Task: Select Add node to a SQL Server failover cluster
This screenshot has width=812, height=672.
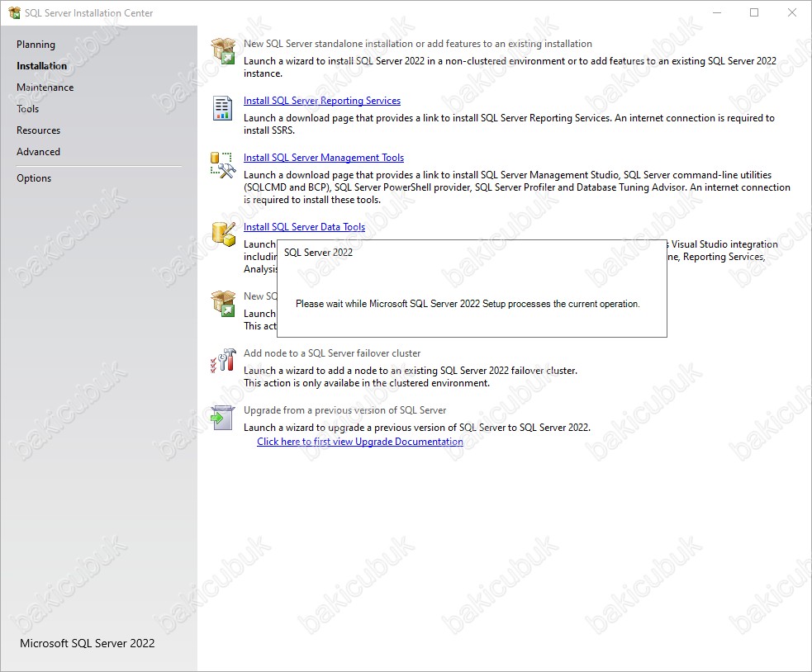Action: pos(332,353)
